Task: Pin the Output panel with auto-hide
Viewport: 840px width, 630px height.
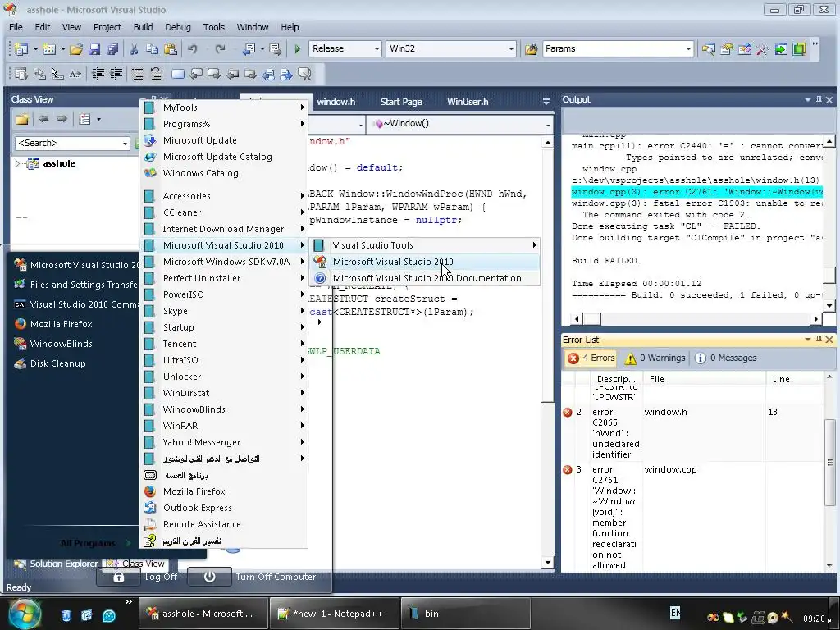Action: coord(819,99)
